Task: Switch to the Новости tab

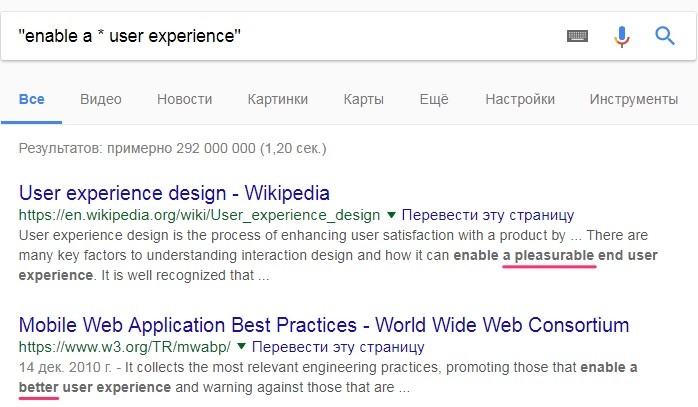Action: (184, 99)
